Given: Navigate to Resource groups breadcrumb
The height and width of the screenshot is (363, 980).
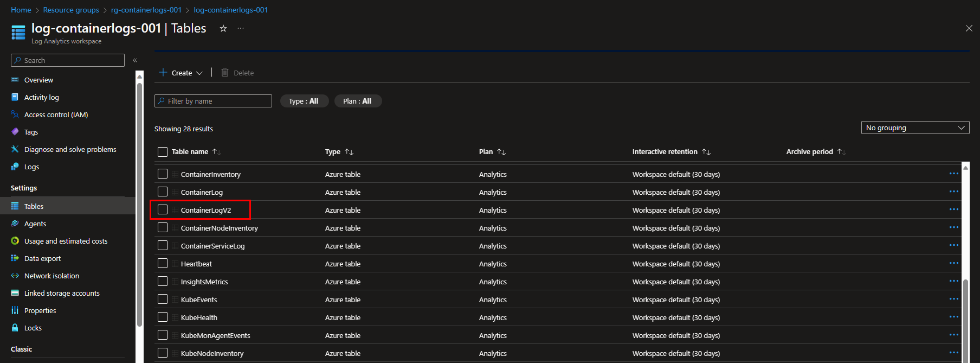Looking at the screenshot, I should point(71,10).
